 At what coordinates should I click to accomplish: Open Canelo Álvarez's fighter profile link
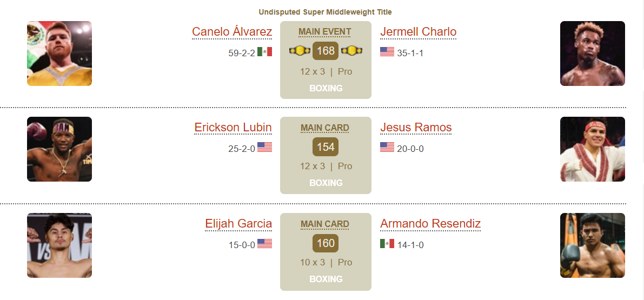tap(232, 31)
